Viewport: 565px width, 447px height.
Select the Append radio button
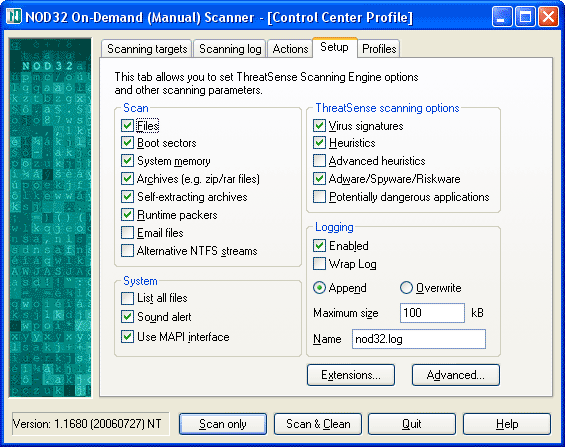coord(319,288)
